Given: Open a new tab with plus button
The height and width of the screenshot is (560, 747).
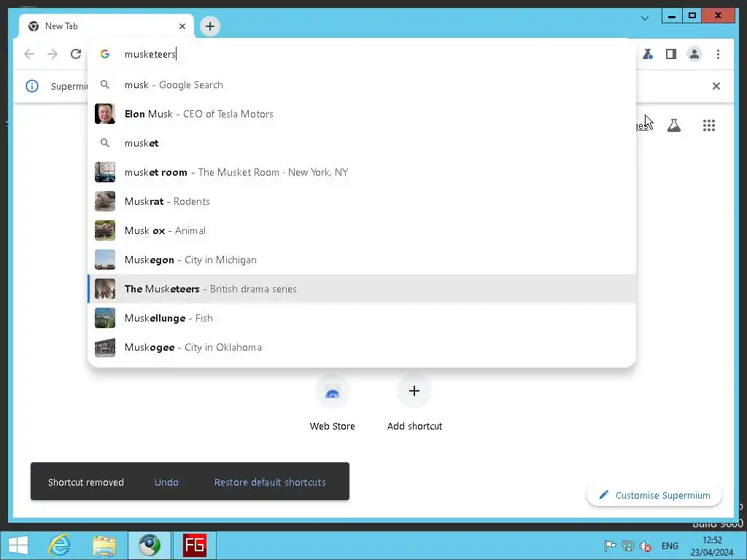Looking at the screenshot, I should 210,26.
